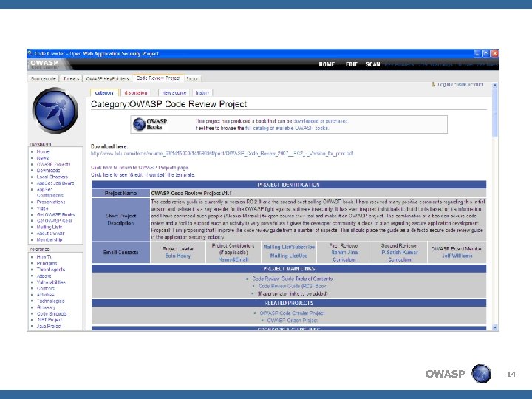Open the OWASP Code Crawler Project link
This screenshot has height=399, width=532.
(292, 313)
